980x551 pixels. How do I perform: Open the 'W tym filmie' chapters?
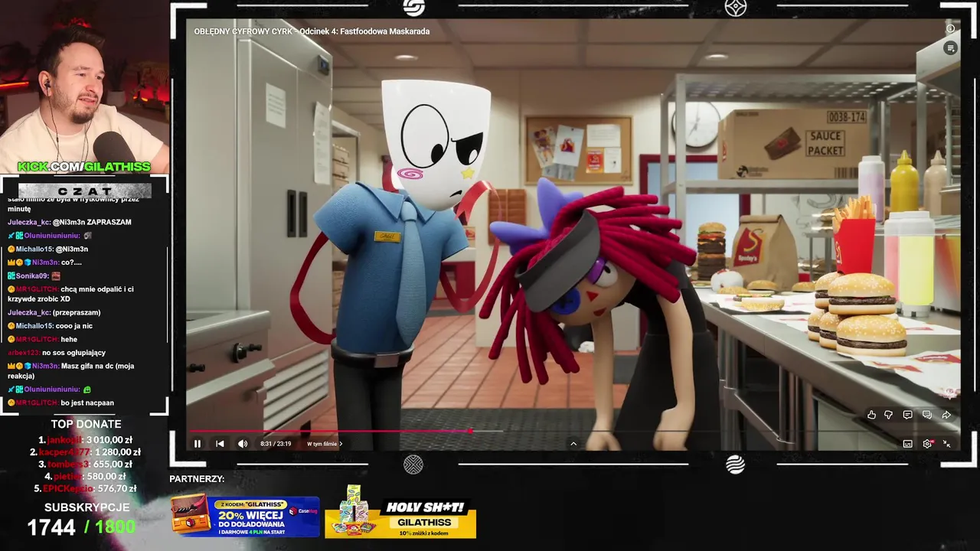pyautogui.click(x=325, y=444)
